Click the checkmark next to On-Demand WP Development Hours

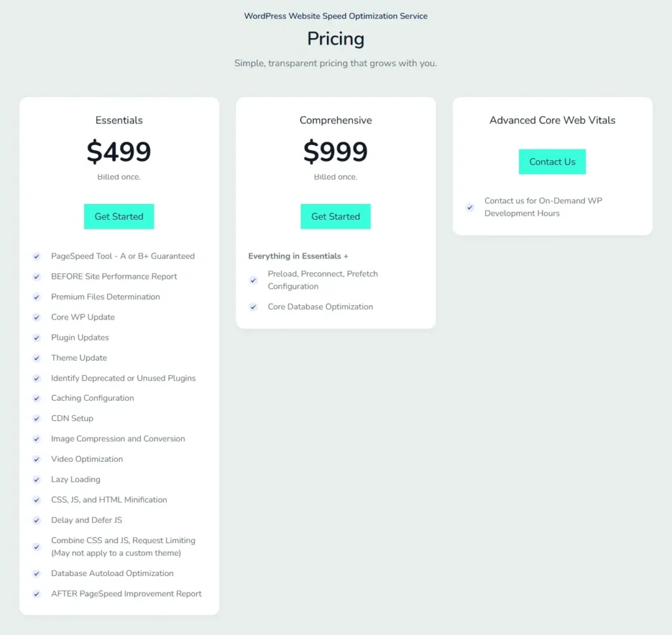coord(470,207)
